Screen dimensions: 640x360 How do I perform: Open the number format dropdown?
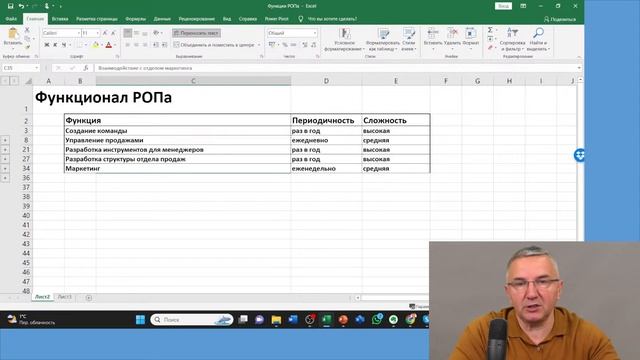315,33
